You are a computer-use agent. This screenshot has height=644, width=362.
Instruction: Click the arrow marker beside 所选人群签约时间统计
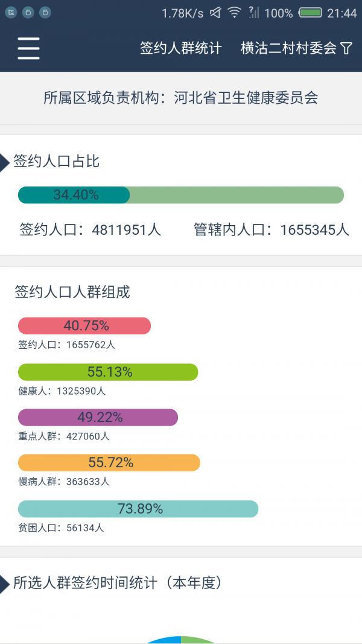[x=4, y=584]
